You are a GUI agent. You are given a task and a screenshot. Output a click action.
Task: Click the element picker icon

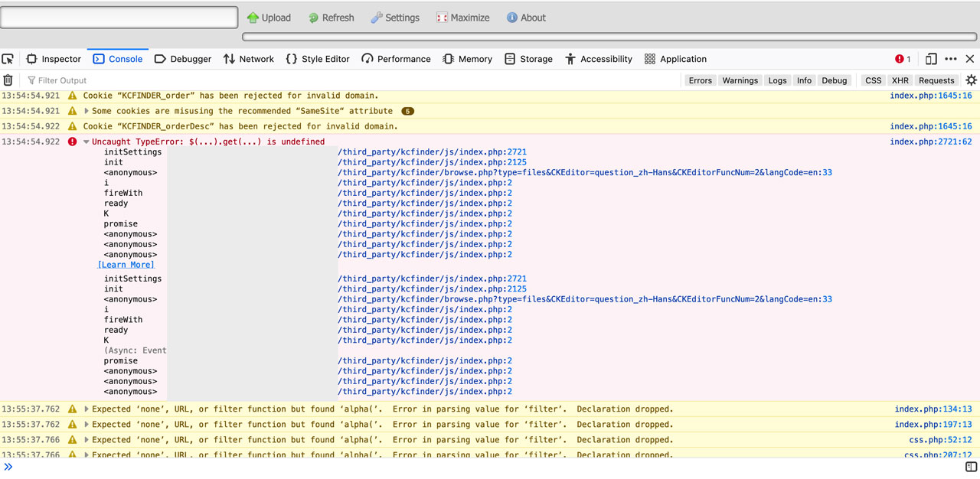coord(8,59)
